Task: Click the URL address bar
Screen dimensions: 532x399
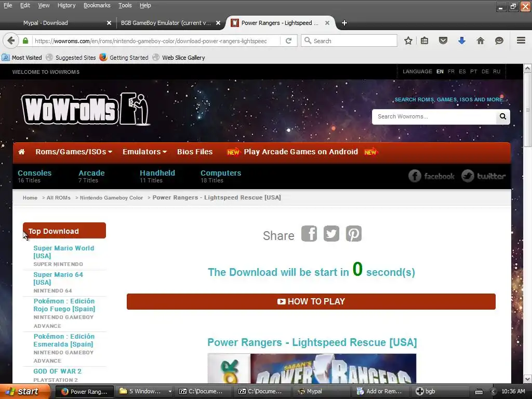Action: click(156, 41)
